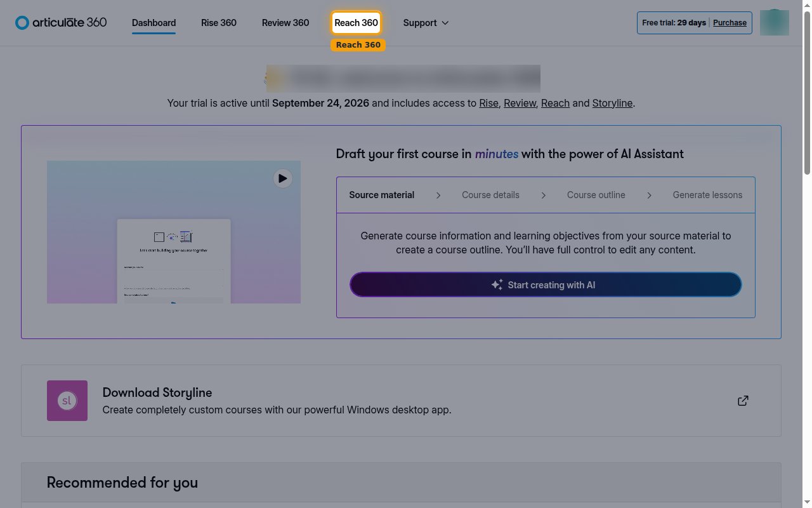
Task: Switch to Rise 360
Action: (x=219, y=23)
